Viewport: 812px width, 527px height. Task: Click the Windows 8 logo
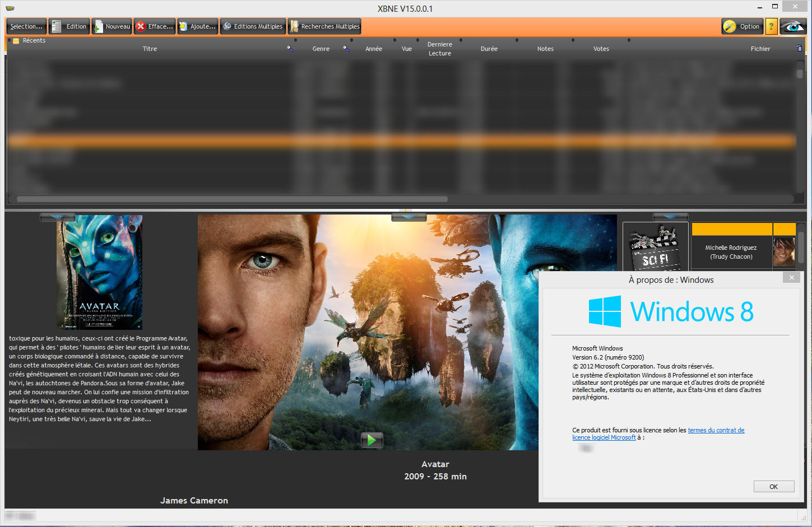pos(671,311)
